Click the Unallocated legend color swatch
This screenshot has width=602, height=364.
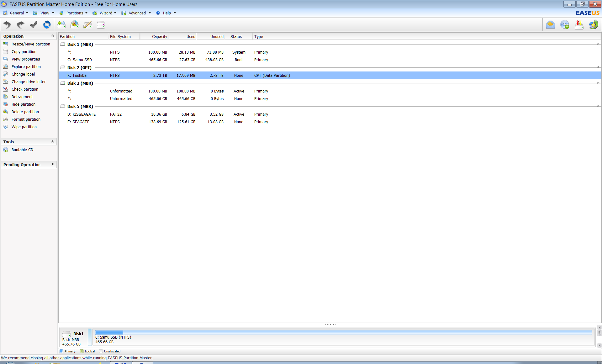(x=101, y=351)
